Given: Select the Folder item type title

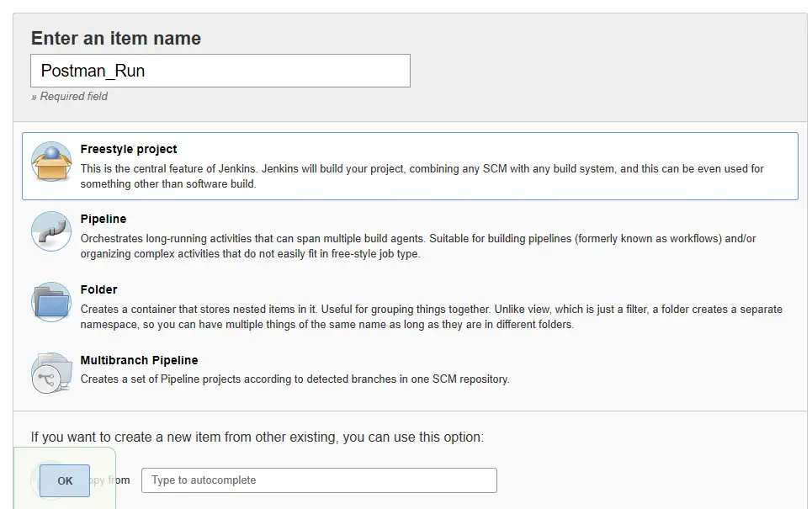Looking at the screenshot, I should (98, 289).
